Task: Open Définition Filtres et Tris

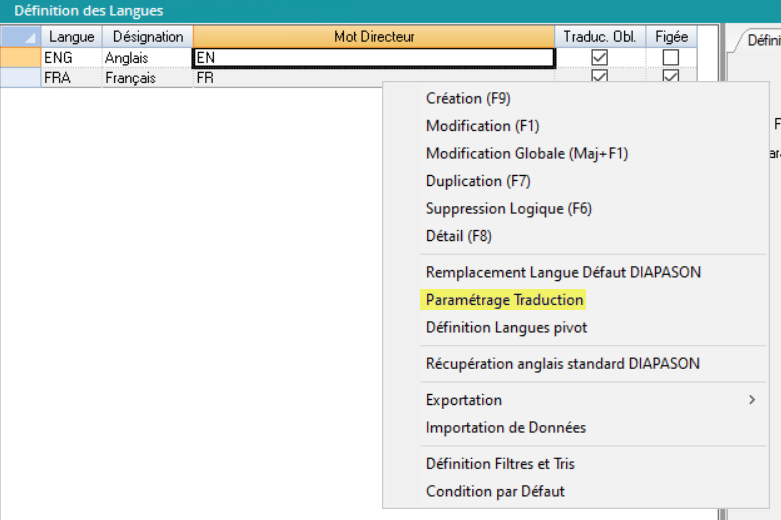Action: (x=500, y=464)
